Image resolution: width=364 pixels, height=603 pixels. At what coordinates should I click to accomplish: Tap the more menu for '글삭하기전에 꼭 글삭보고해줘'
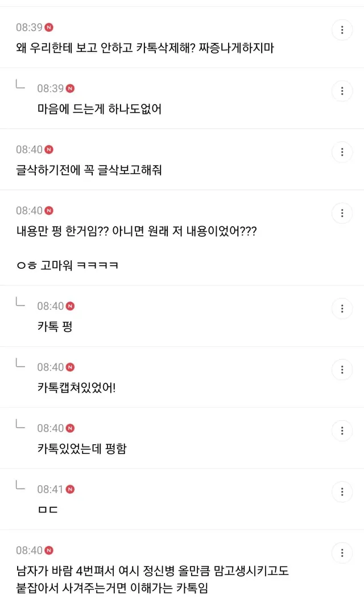(x=342, y=151)
